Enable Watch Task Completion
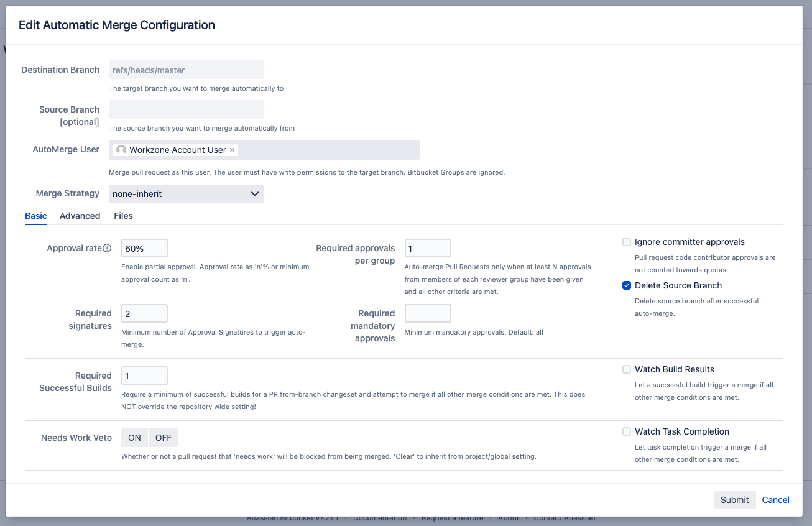 (x=627, y=431)
